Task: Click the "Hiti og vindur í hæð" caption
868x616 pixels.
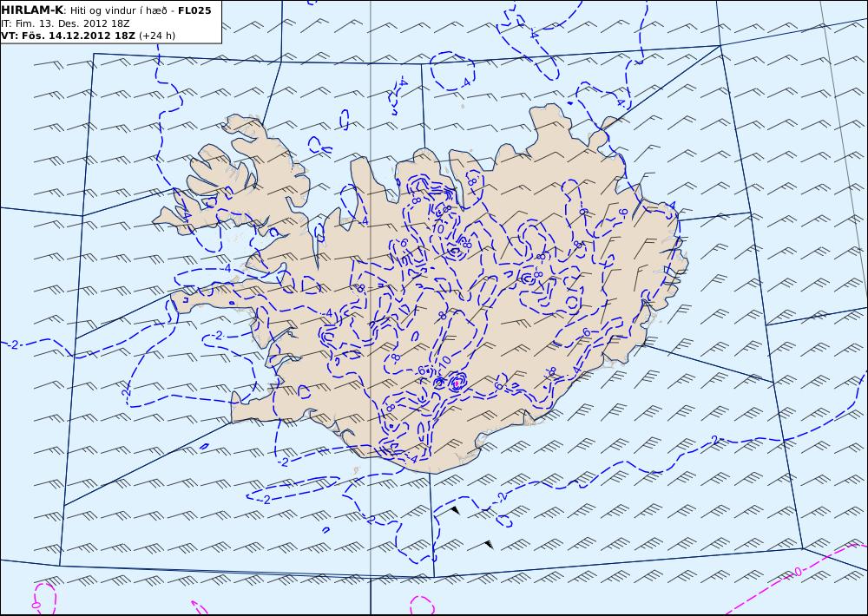Action: point(119,11)
